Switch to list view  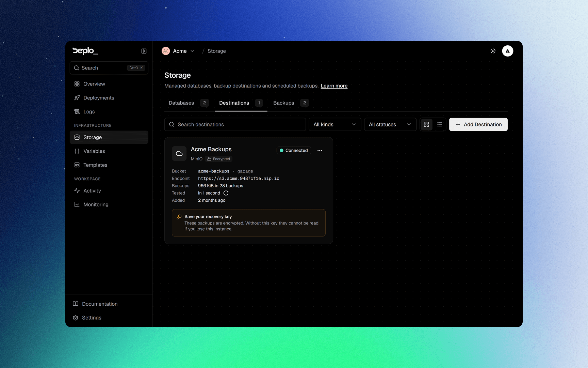pos(440,124)
